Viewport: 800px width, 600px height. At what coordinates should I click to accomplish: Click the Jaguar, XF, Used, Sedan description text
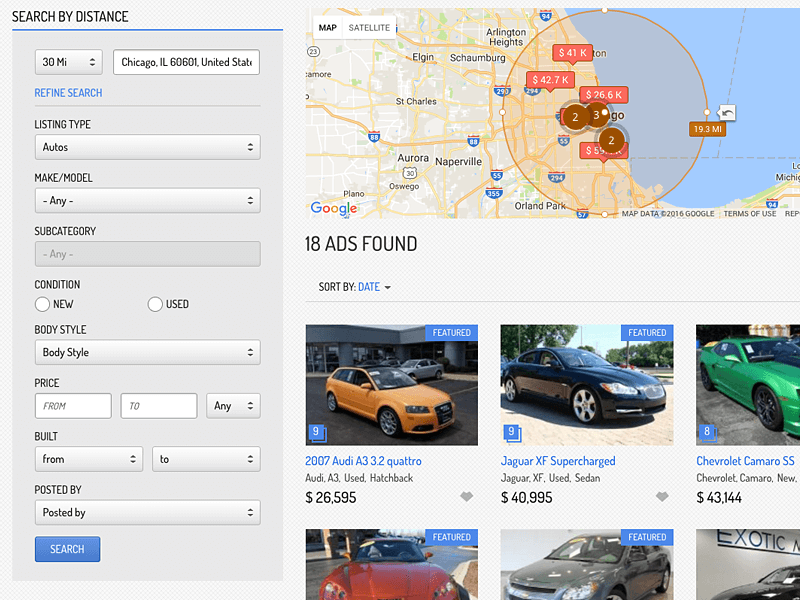(x=551, y=479)
